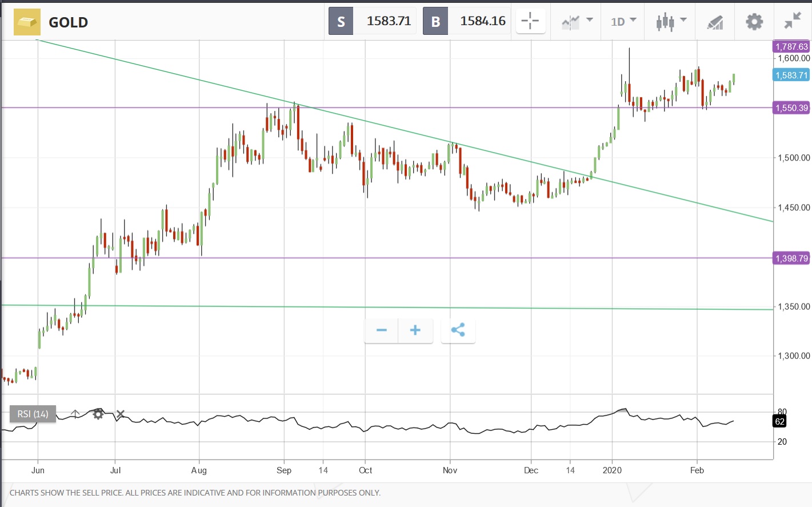Viewport: 812px width, 507px height.
Task: Click the Sell button showing 1583.71
Action: click(x=371, y=21)
